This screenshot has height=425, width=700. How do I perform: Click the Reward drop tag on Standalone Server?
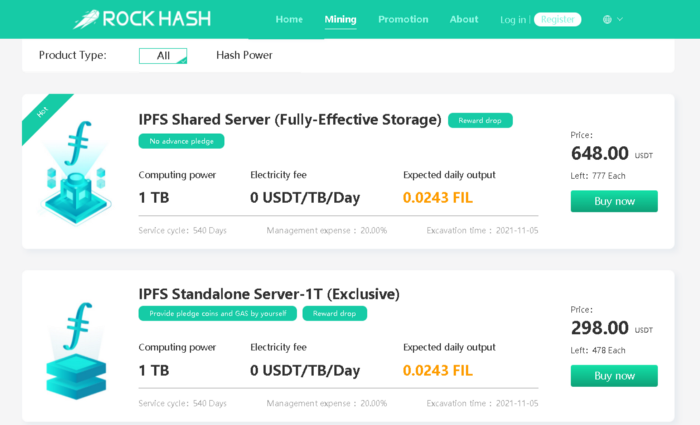point(334,313)
